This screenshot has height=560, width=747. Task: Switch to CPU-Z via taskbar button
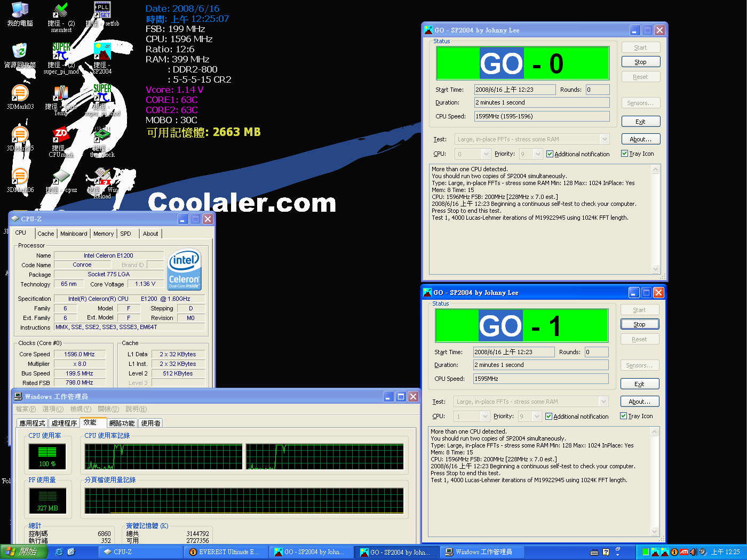(x=140, y=552)
